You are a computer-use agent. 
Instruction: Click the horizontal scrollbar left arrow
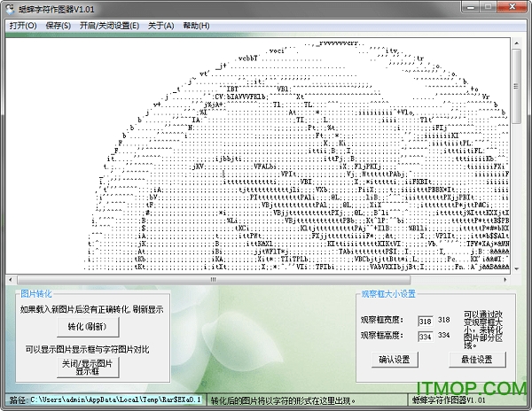tap(11, 280)
